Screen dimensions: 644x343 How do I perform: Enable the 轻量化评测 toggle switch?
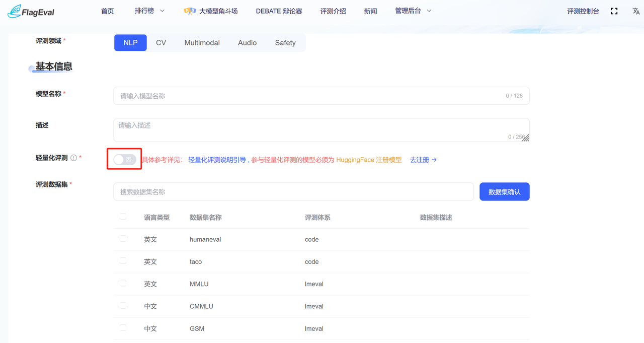click(124, 160)
